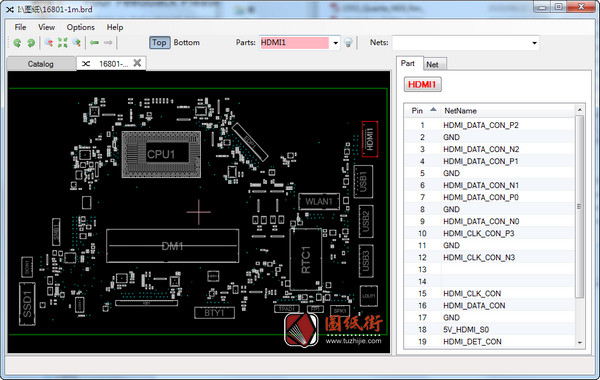The image size is (600, 380).
Task: Click the board file icon on the 16801 tab
Action: 86,64
